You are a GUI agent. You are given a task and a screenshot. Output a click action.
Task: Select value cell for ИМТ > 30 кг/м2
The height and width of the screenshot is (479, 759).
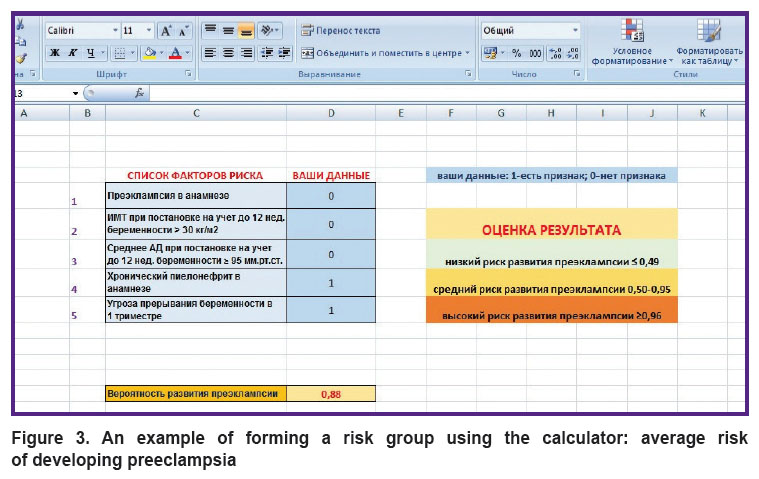pos(331,225)
